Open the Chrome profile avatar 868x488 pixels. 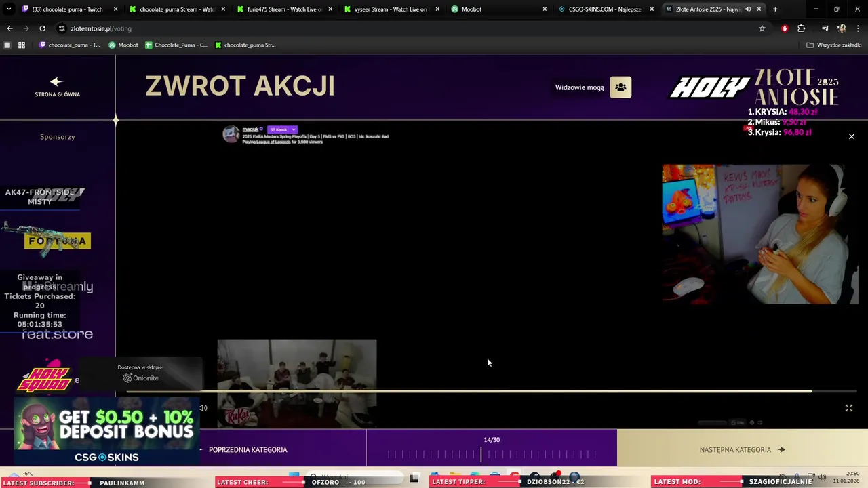pyautogui.click(x=842, y=28)
